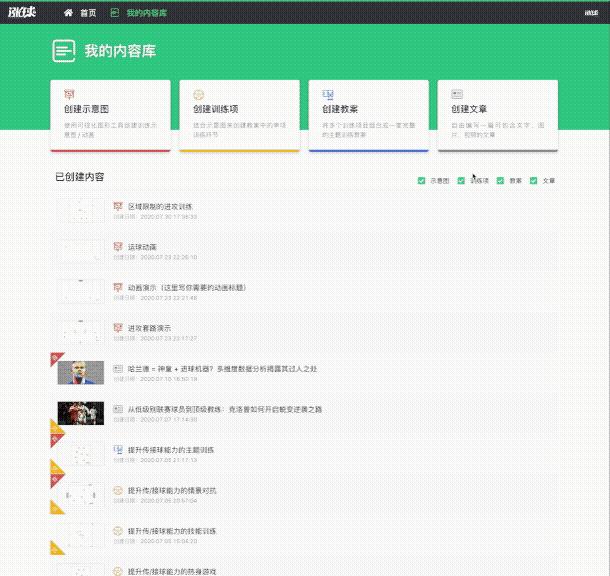Click the library icon beside 我的内容库 tab
The width and height of the screenshot is (610, 576).
pyautogui.click(x=115, y=13)
